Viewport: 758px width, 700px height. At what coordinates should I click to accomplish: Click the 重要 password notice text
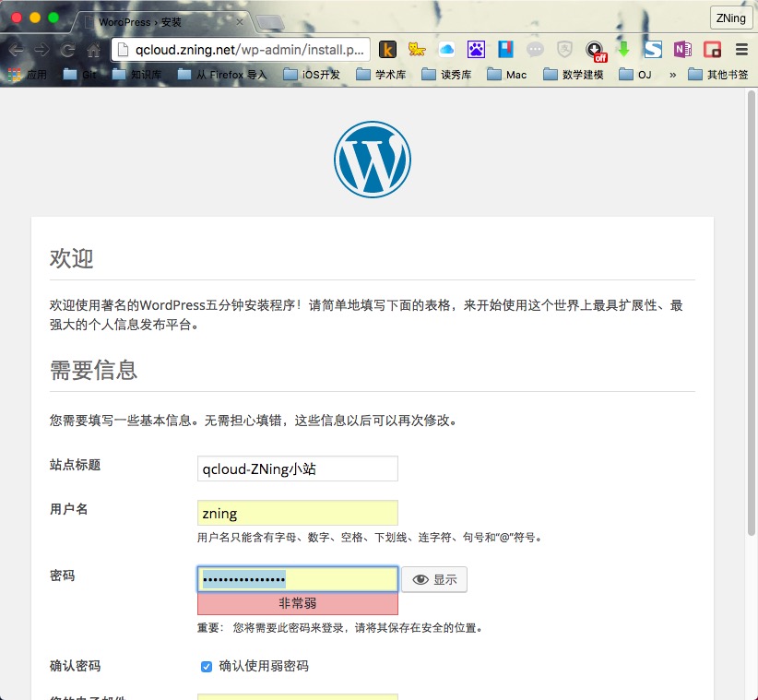point(340,627)
